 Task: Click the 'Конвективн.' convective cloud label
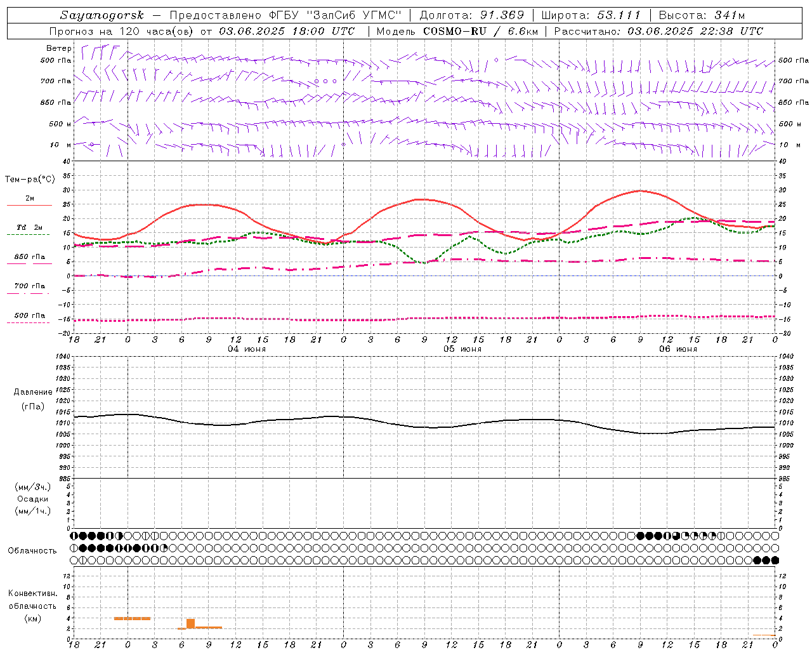point(33,594)
